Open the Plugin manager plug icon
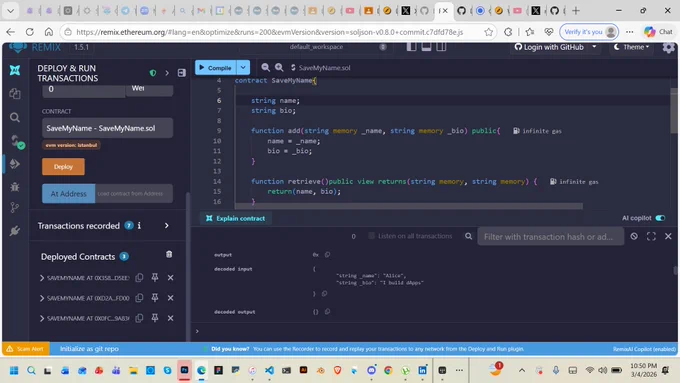The image size is (680, 383). (15, 231)
